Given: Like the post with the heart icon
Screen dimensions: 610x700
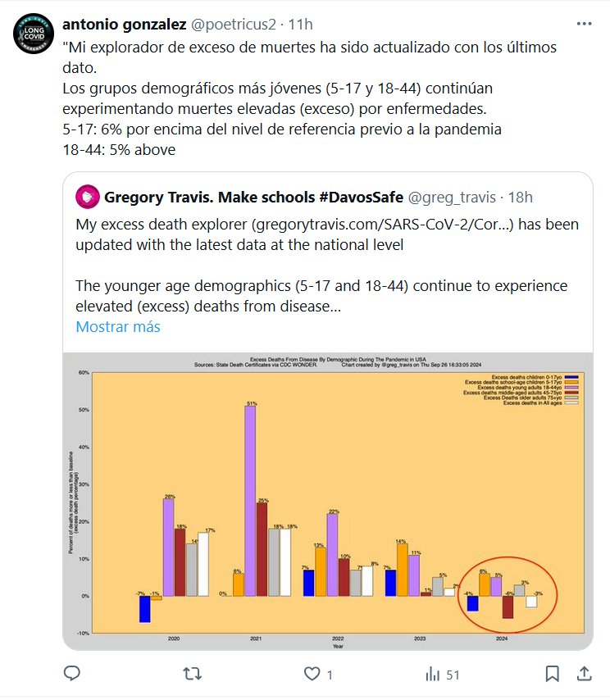Looking at the screenshot, I should tap(312, 674).
